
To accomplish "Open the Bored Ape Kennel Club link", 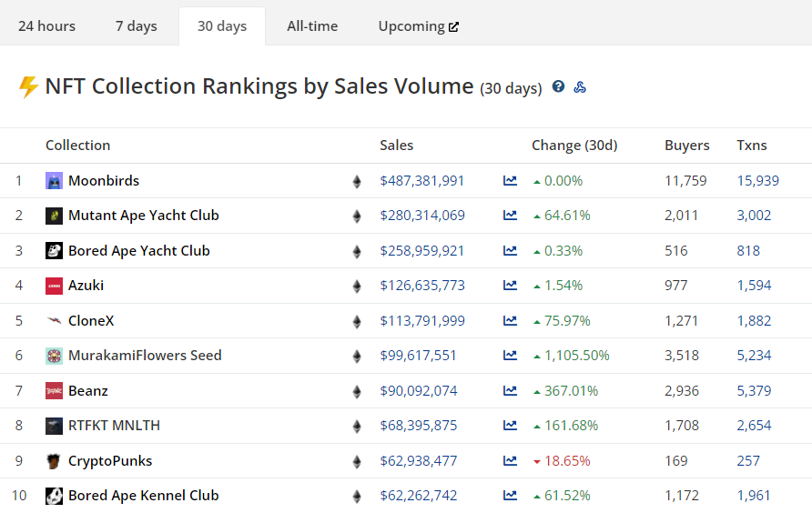I will [143, 496].
